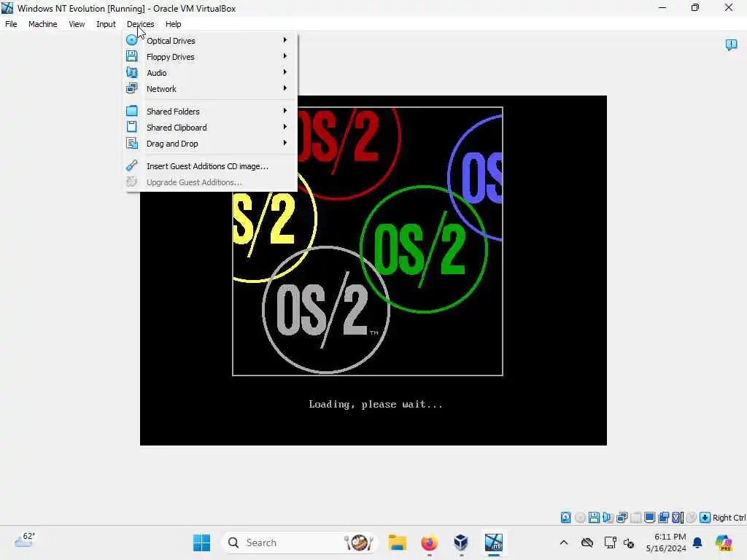The height and width of the screenshot is (560, 747).
Task: Open the Help menu
Action: pos(174,24)
